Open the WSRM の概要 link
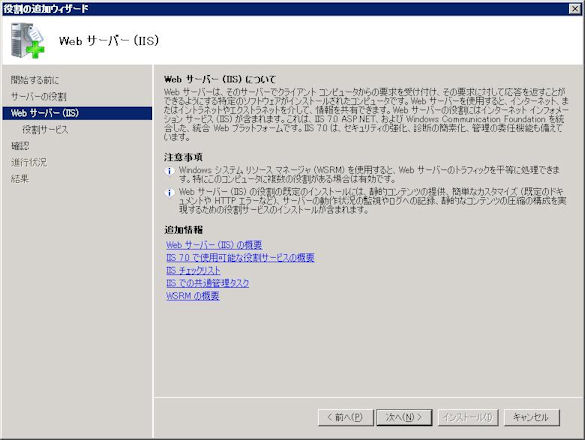The height and width of the screenshot is (440, 585). pos(193,296)
